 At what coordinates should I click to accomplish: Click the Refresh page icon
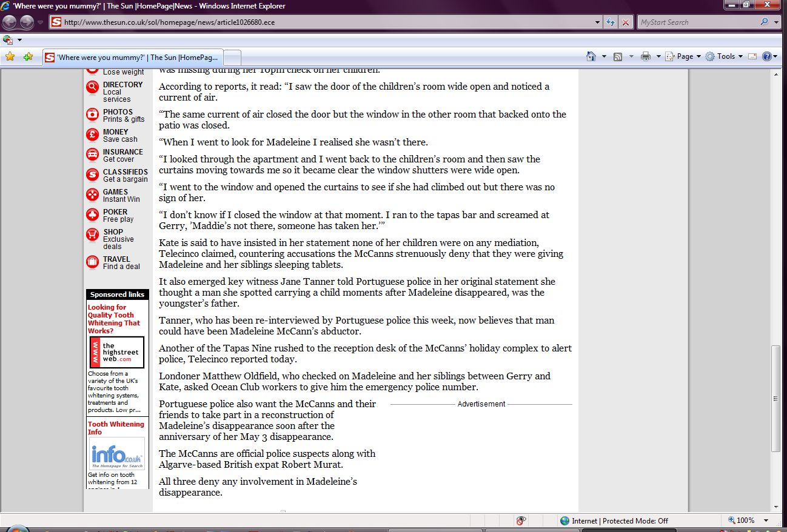pyautogui.click(x=611, y=22)
